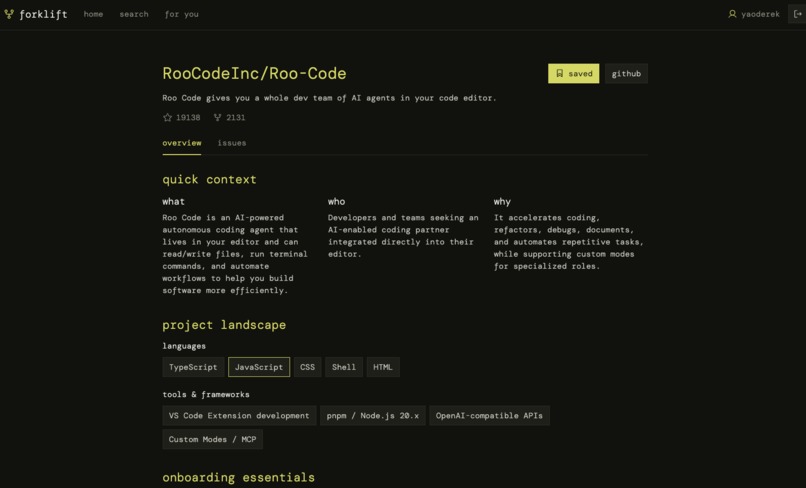
Task: Click the 'It accelerates coding' paragraph
Action: (569, 242)
